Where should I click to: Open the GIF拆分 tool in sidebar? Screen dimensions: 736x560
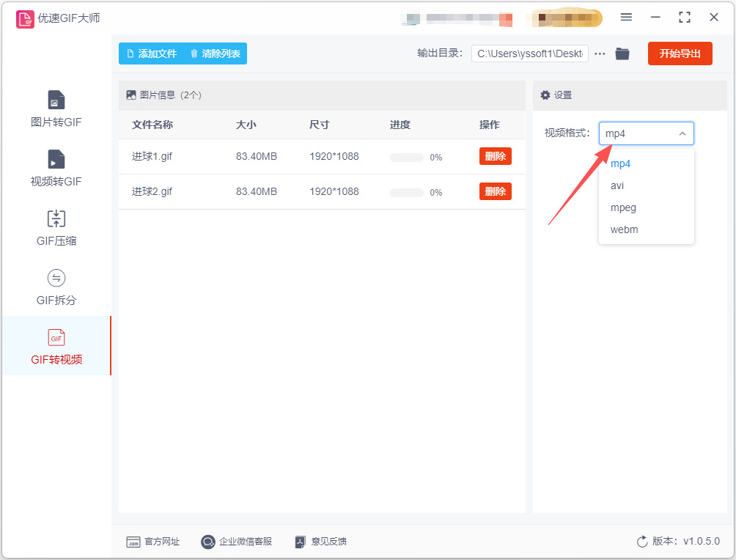[56, 287]
